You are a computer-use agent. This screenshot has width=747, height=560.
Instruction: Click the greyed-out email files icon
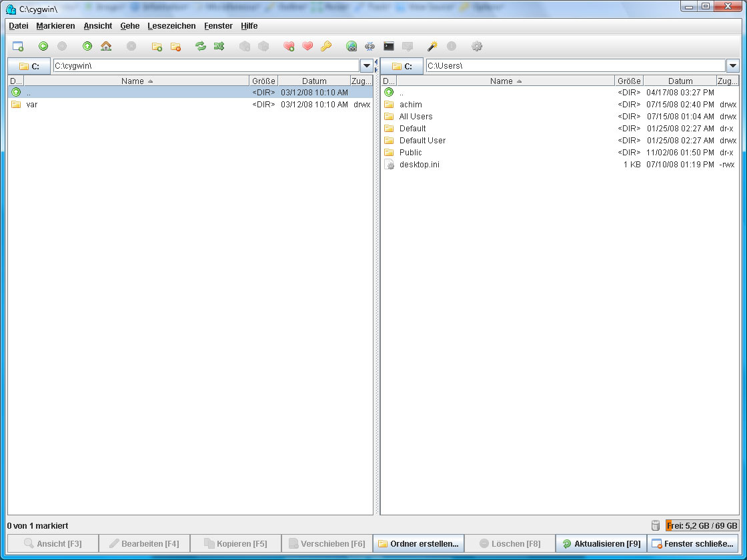(x=408, y=46)
